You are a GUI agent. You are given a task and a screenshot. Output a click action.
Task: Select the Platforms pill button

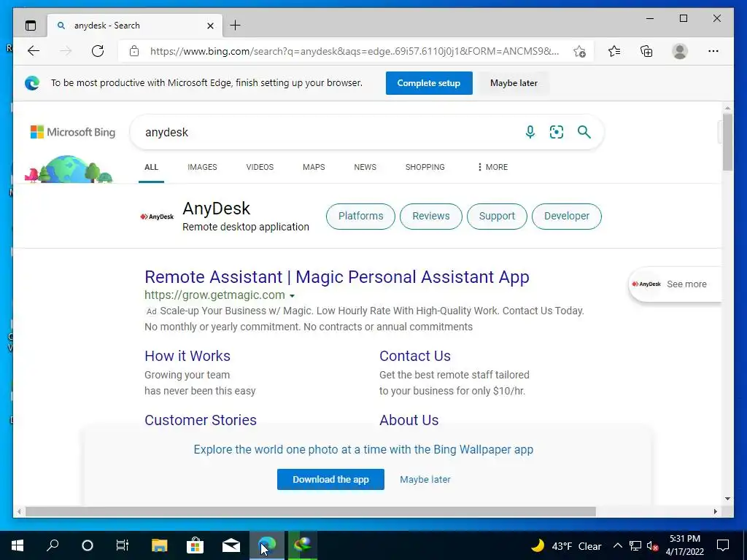pos(360,216)
